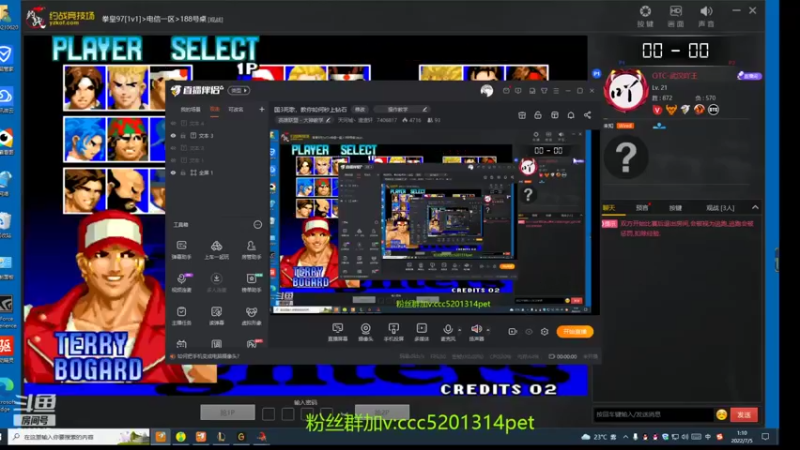Click the Windows taskbar search box
The image size is (800, 450).
79,437
